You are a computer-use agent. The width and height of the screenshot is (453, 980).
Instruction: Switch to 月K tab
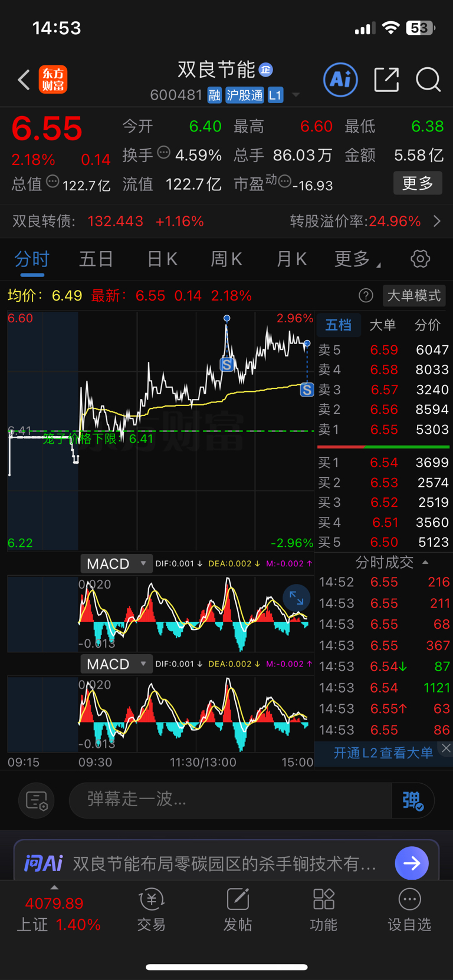(291, 259)
